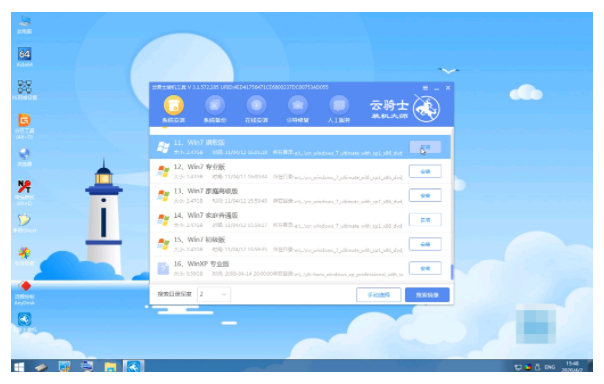Select the row 11 Win7 旗舰版
The image size is (604, 384).
tap(300, 147)
